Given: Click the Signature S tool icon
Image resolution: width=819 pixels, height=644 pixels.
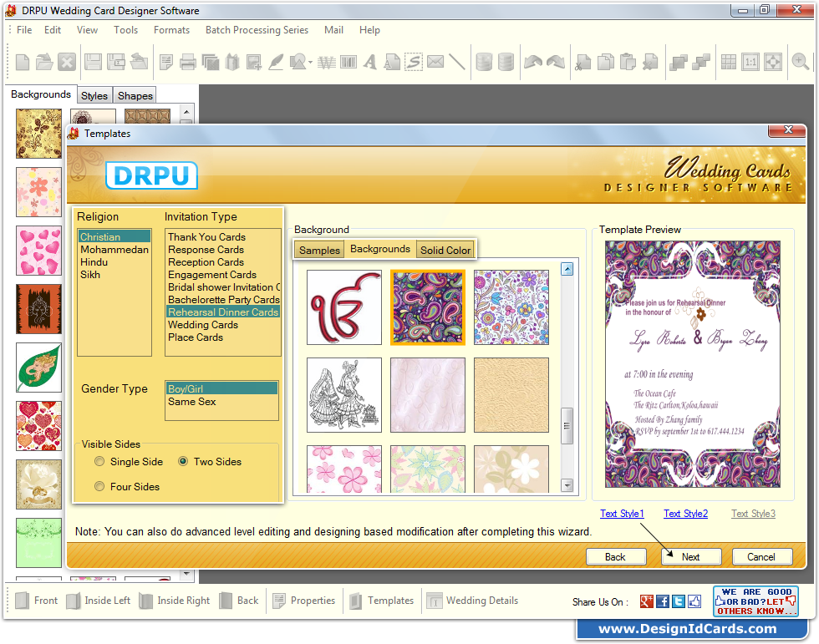Looking at the screenshot, I should click(414, 62).
